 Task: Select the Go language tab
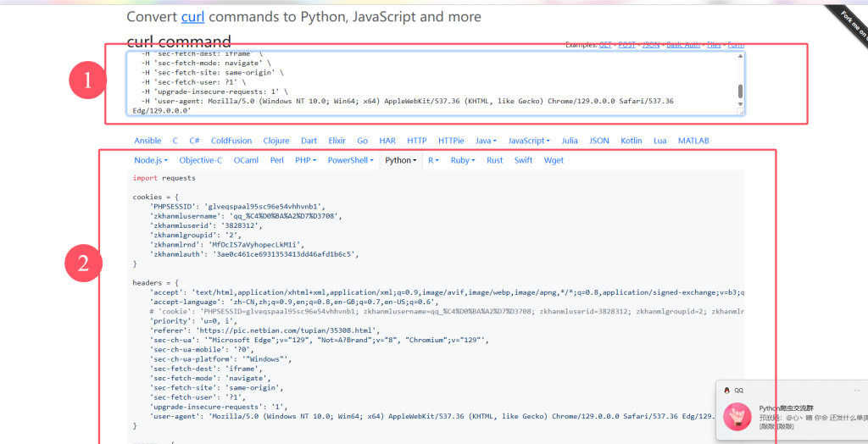[362, 141]
